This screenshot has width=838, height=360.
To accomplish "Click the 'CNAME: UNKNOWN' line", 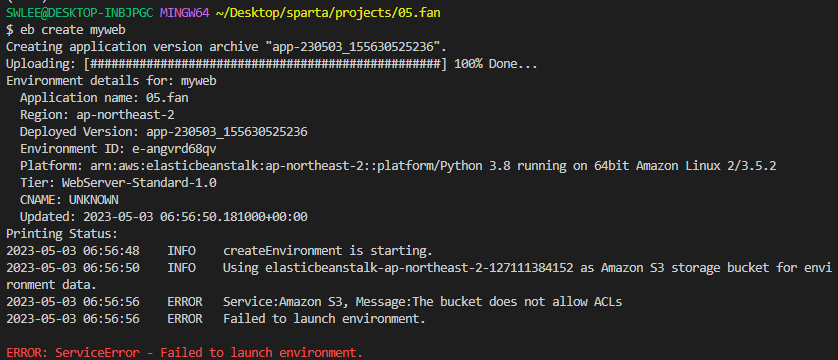I will click(x=69, y=200).
